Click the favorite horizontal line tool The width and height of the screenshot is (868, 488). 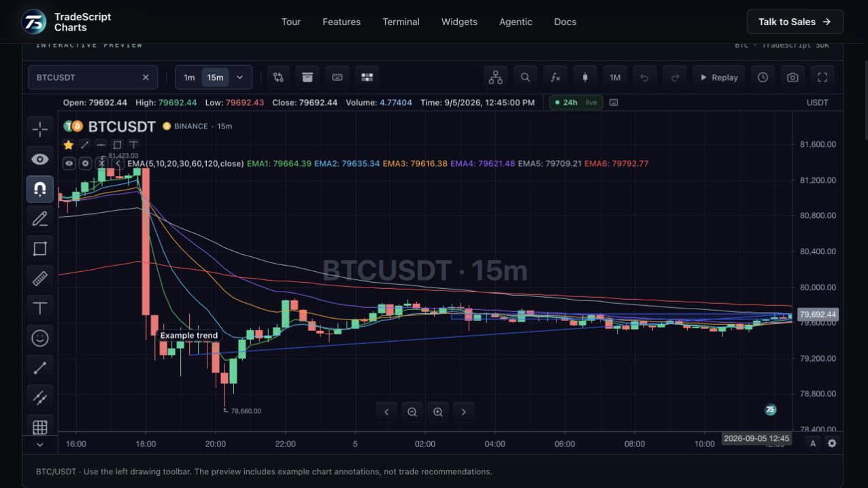pos(101,145)
